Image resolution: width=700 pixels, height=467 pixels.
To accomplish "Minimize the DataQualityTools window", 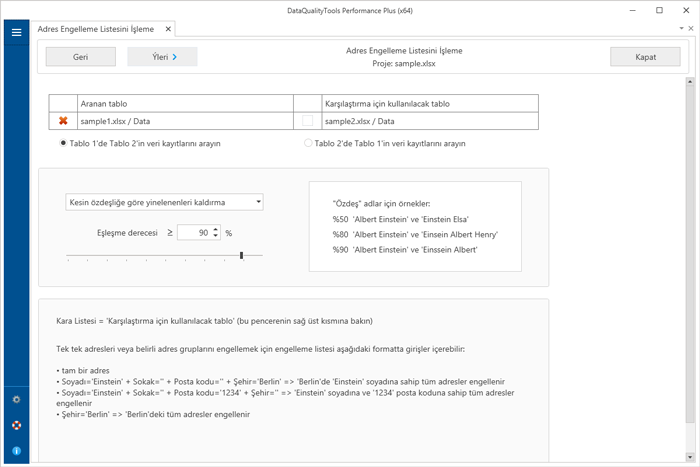I will coord(633,10).
